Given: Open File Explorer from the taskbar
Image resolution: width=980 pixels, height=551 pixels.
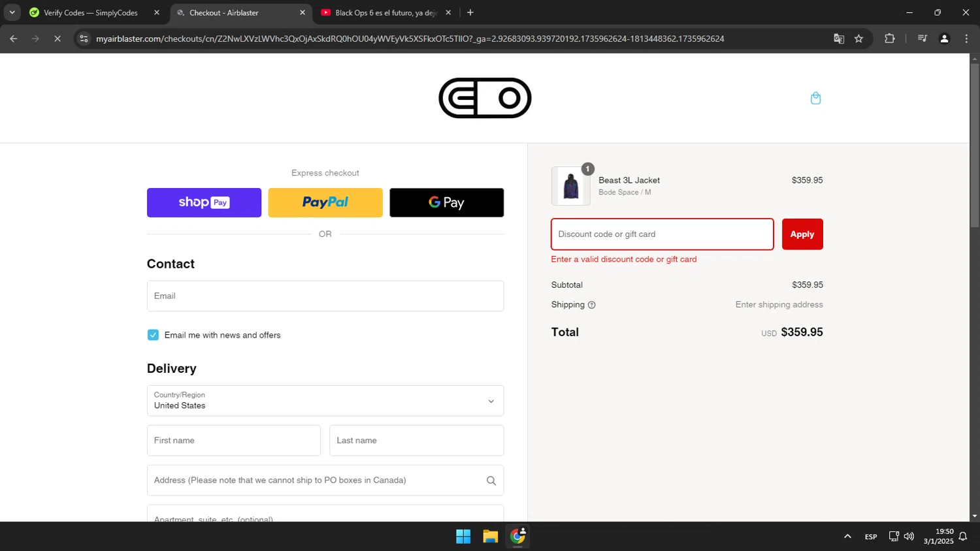Looking at the screenshot, I should tap(491, 537).
